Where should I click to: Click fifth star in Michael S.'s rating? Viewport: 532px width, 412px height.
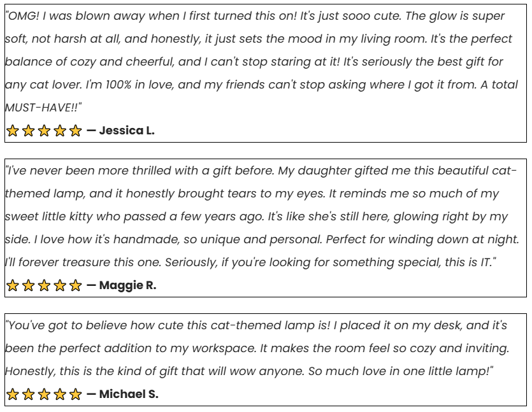pos(75,395)
